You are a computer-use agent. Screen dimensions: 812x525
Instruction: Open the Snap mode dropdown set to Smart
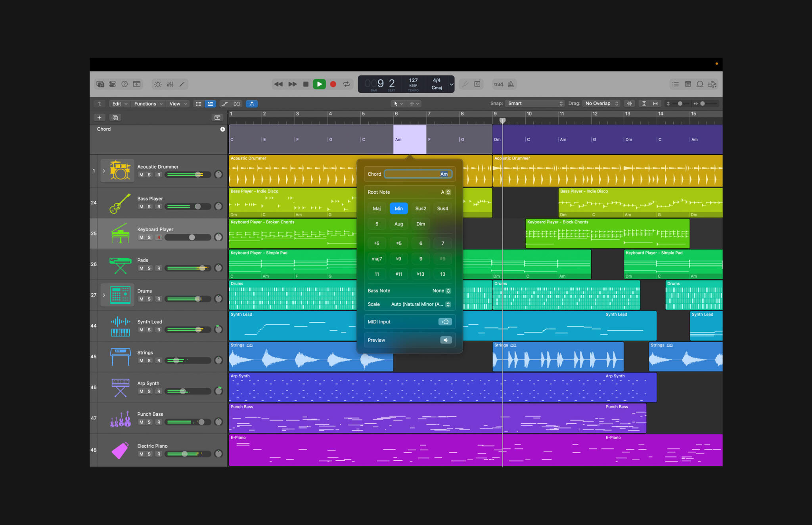(x=534, y=103)
